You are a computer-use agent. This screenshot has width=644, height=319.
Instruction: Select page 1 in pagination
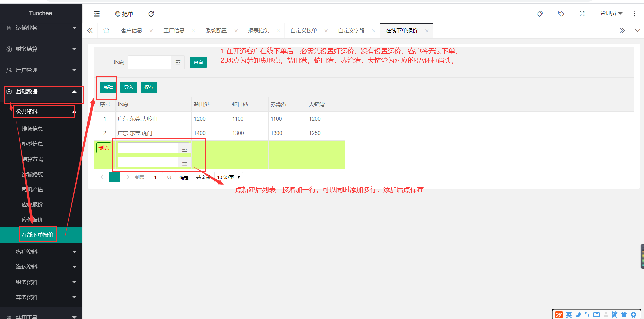point(115,177)
